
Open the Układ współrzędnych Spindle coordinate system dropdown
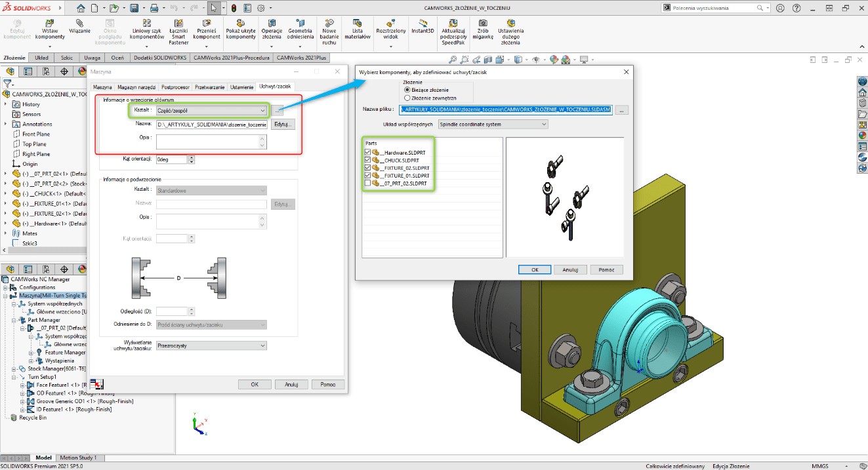492,124
